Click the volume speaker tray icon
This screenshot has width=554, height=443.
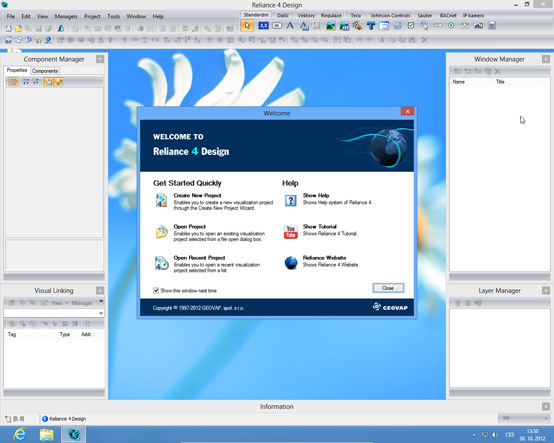coord(495,435)
